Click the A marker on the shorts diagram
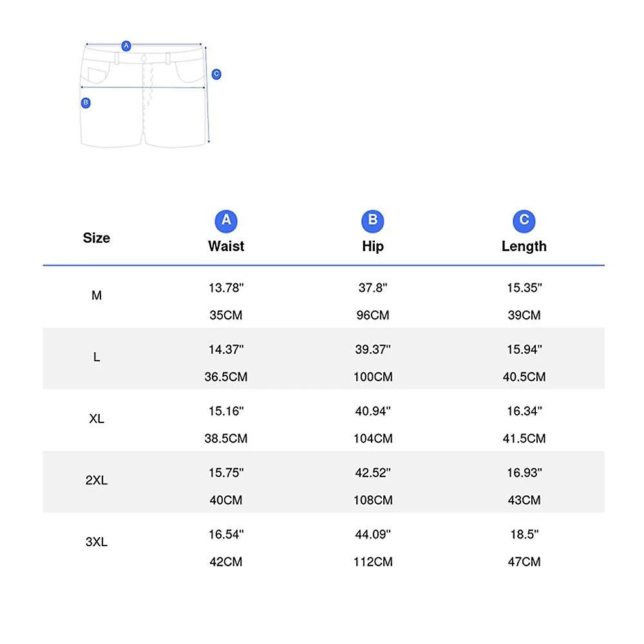This screenshot has height=644, width=644. pos(126,45)
